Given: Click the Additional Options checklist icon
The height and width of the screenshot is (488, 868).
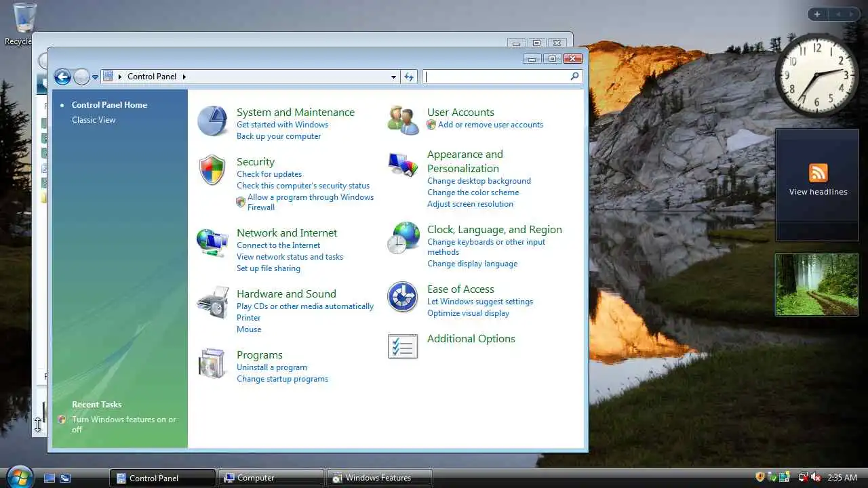Looking at the screenshot, I should point(403,346).
